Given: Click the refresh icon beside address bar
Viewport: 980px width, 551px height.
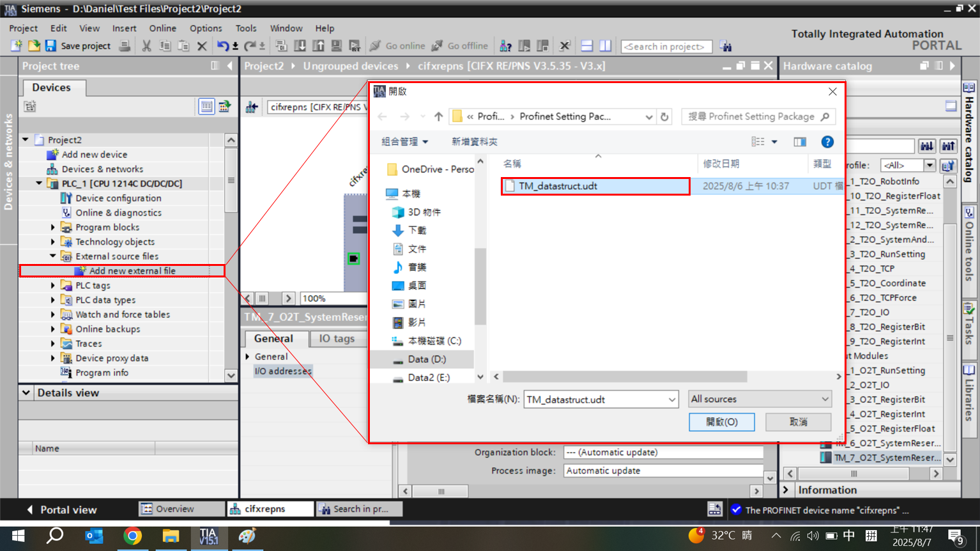Looking at the screenshot, I should coord(664,117).
